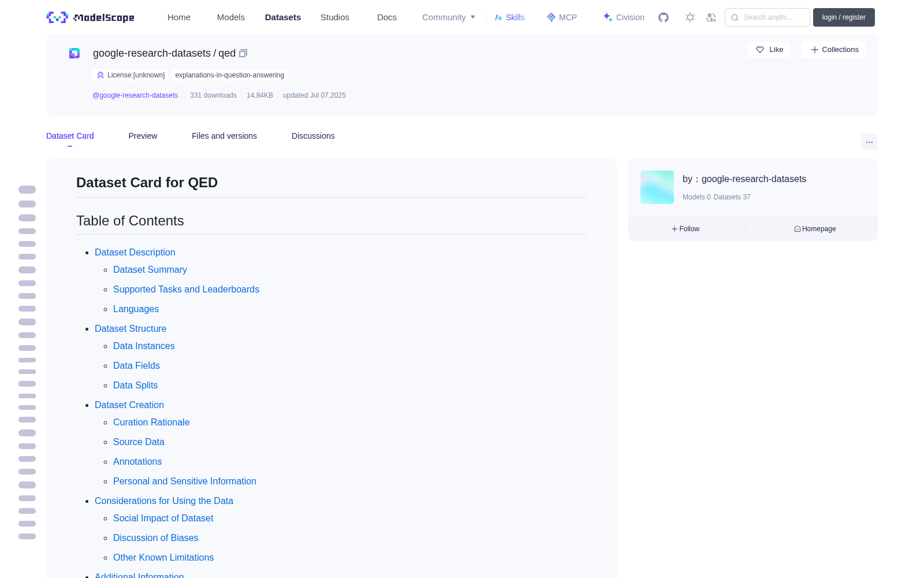Jump to Social Impact of Dataset
This screenshot has height=578, width=924.
point(163,518)
